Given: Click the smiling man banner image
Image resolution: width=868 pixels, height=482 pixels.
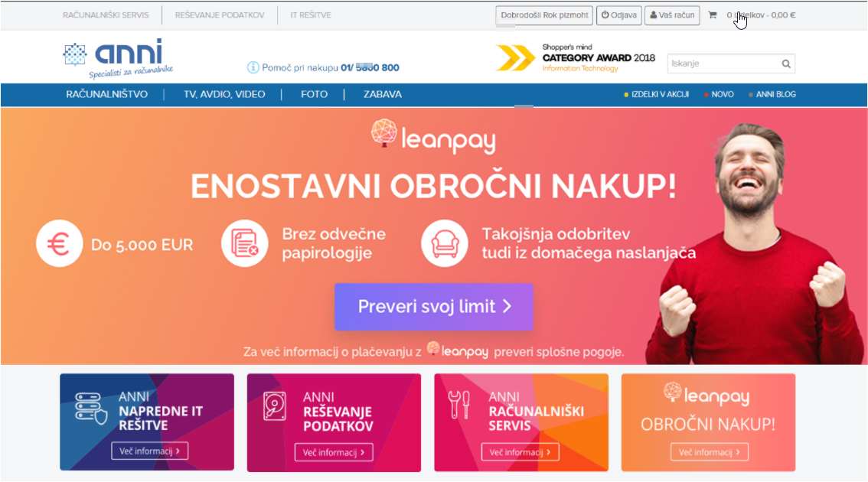Looking at the screenshot, I should coord(755,243).
